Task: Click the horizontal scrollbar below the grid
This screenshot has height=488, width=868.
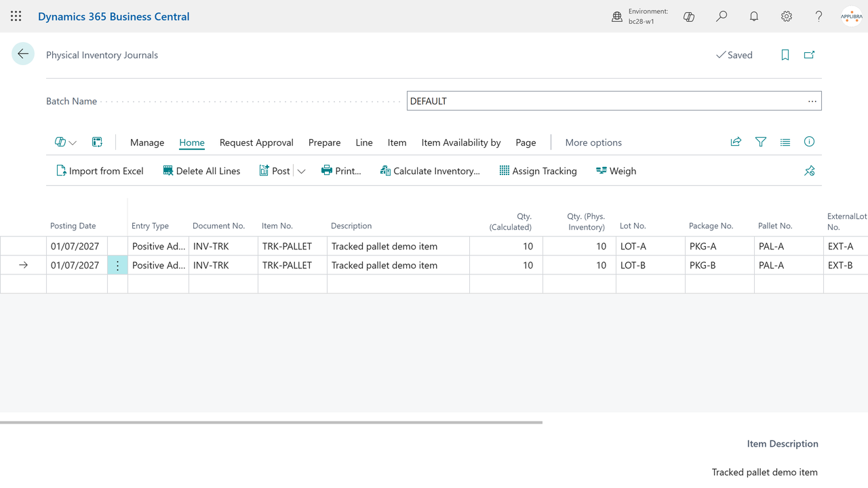Action: click(271, 422)
